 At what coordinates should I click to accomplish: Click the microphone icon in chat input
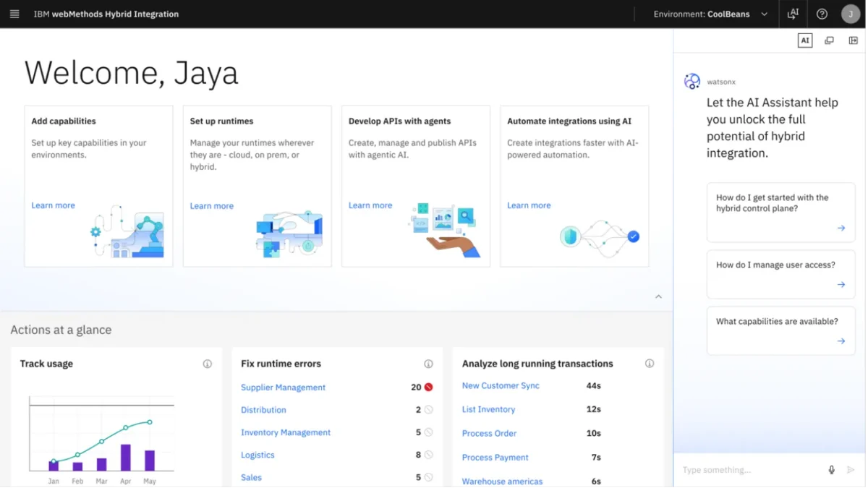[x=832, y=470]
